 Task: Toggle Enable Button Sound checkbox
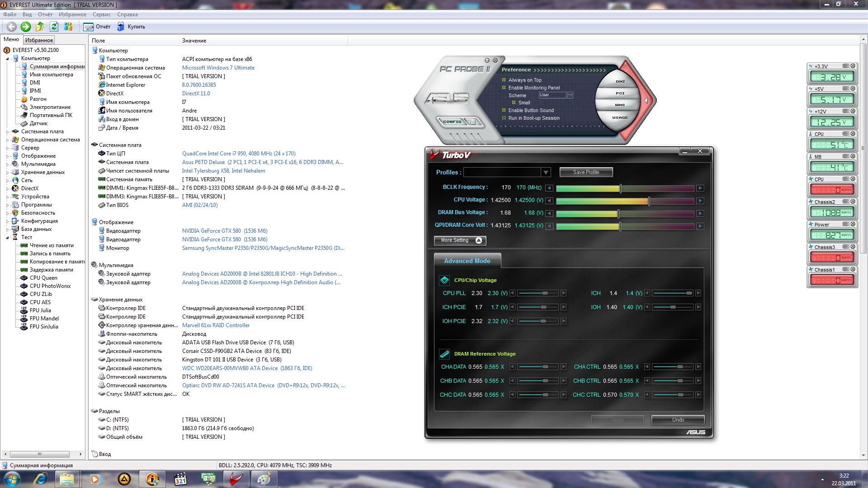(504, 110)
